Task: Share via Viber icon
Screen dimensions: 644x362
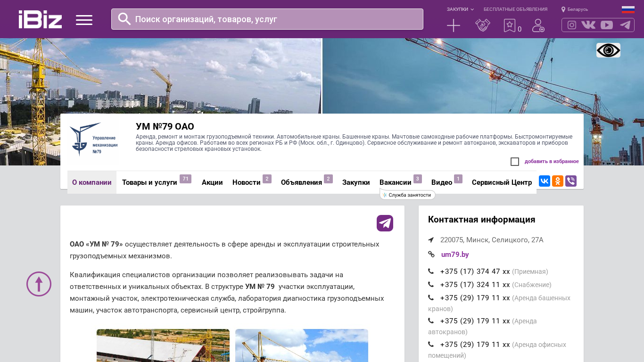Action: [571, 181]
